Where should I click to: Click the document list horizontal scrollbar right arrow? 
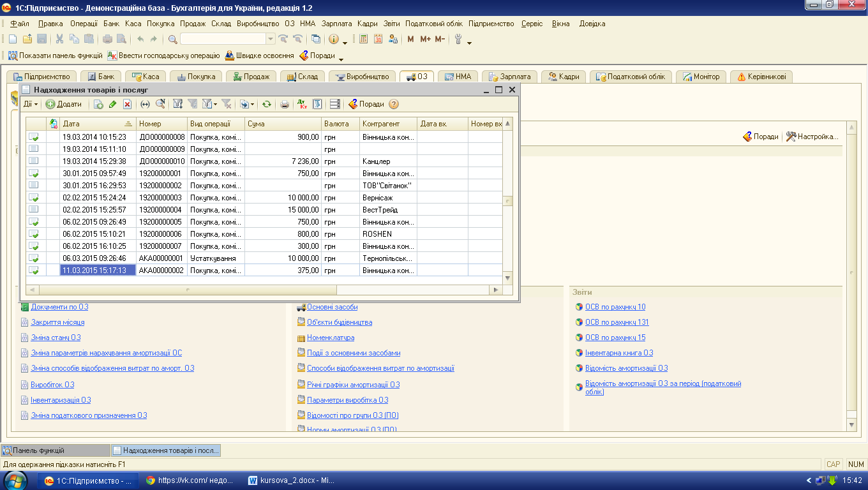pos(496,290)
